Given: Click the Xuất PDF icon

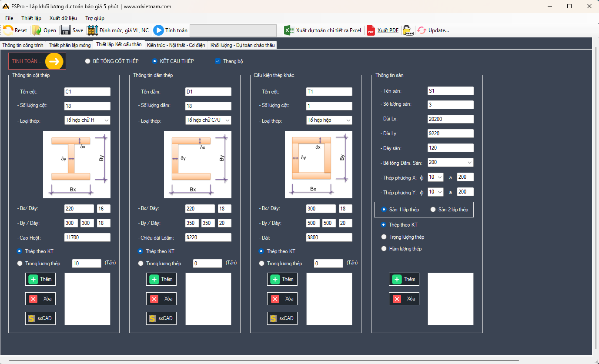Looking at the screenshot, I should pos(371,30).
